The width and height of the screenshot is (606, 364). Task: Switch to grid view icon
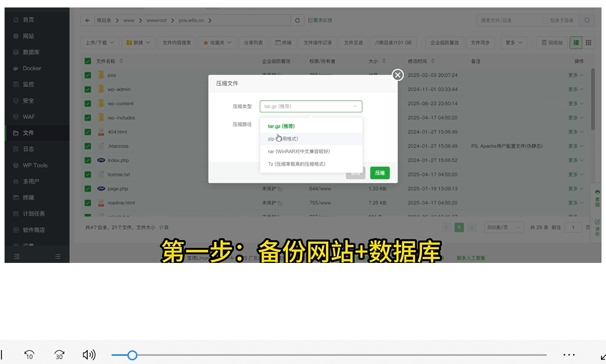click(x=589, y=43)
